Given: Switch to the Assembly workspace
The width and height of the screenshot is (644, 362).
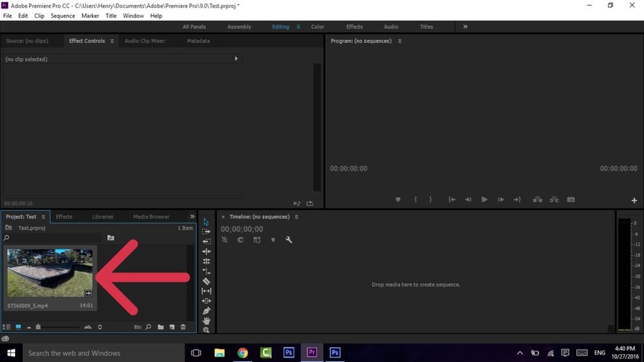Looking at the screenshot, I should [239, 27].
